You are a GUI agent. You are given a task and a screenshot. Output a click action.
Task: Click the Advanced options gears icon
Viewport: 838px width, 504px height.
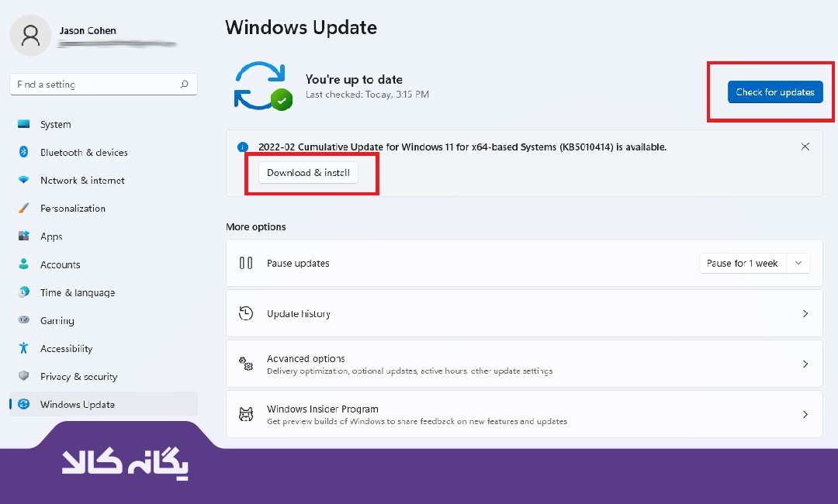[x=246, y=364]
